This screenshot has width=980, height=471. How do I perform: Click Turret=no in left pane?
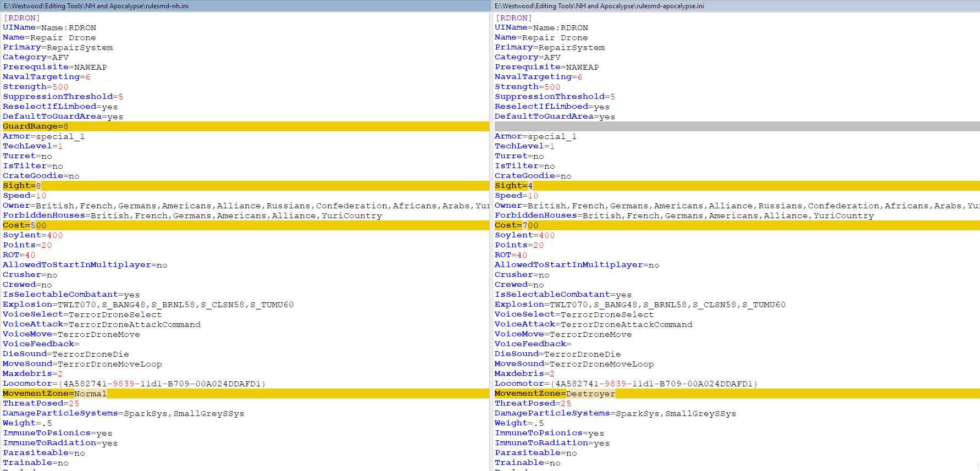(27, 156)
